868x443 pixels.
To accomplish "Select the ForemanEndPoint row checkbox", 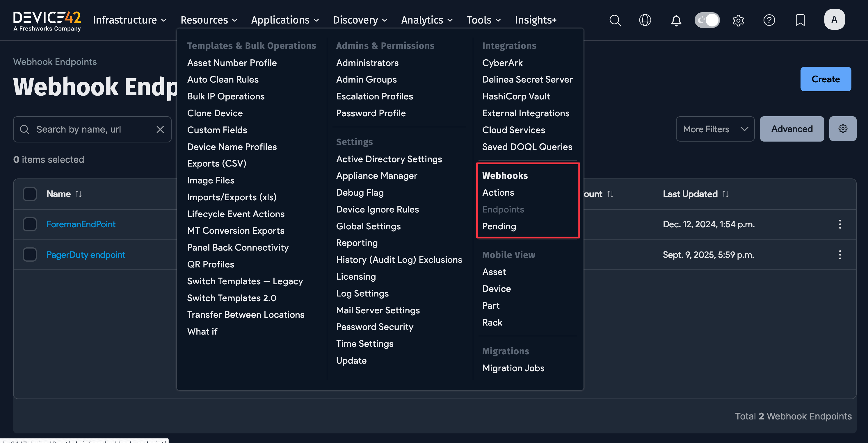I will coord(30,224).
